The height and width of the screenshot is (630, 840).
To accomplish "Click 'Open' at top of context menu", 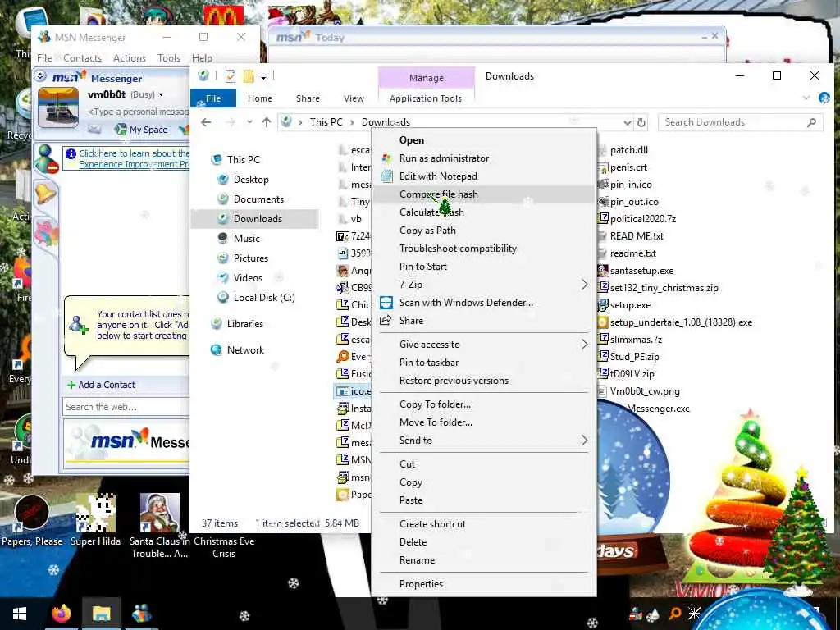I will [x=412, y=140].
